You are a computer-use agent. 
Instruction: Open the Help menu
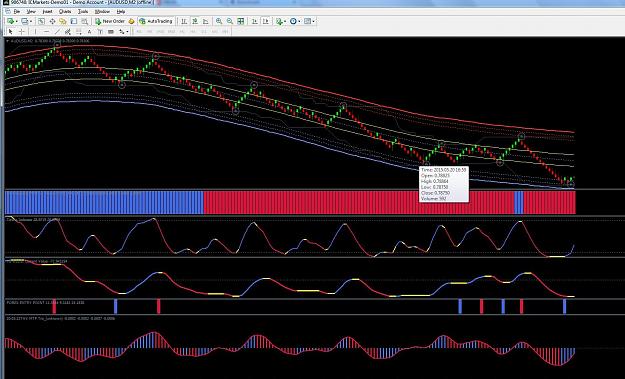click(x=121, y=12)
